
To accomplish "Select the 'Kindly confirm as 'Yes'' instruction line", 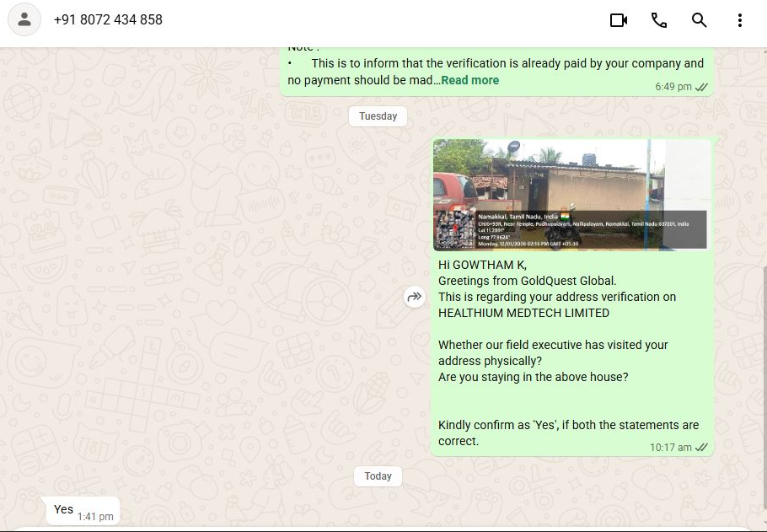I will click(x=568, y=433).
